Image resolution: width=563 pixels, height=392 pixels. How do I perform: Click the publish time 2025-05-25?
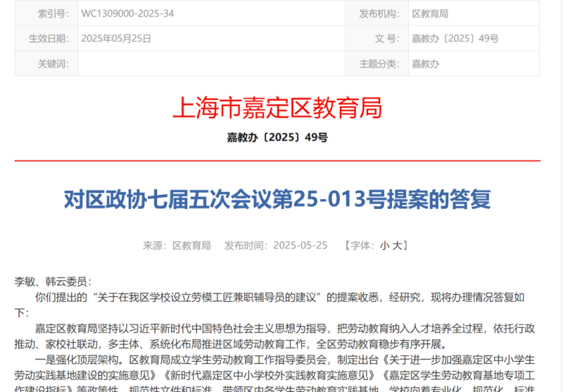[299, 246]
